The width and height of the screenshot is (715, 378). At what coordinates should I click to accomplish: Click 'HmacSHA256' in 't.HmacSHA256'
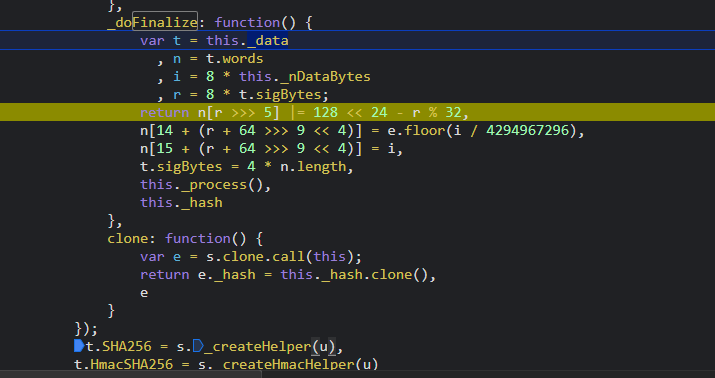coord(132,364)
